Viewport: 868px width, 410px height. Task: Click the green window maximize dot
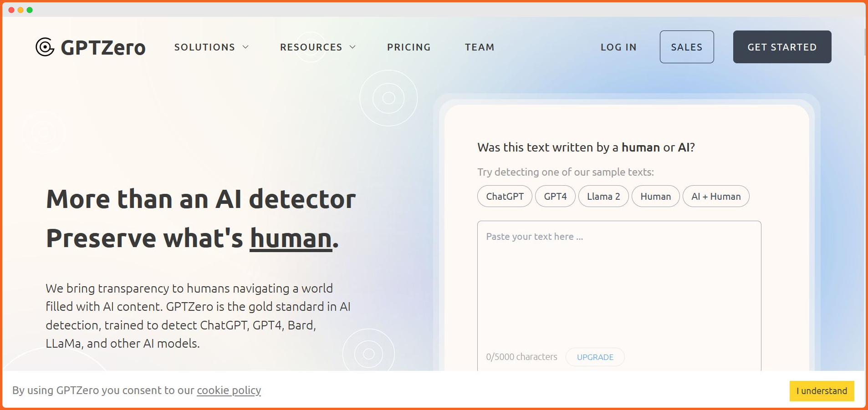[x=30, y=10]
